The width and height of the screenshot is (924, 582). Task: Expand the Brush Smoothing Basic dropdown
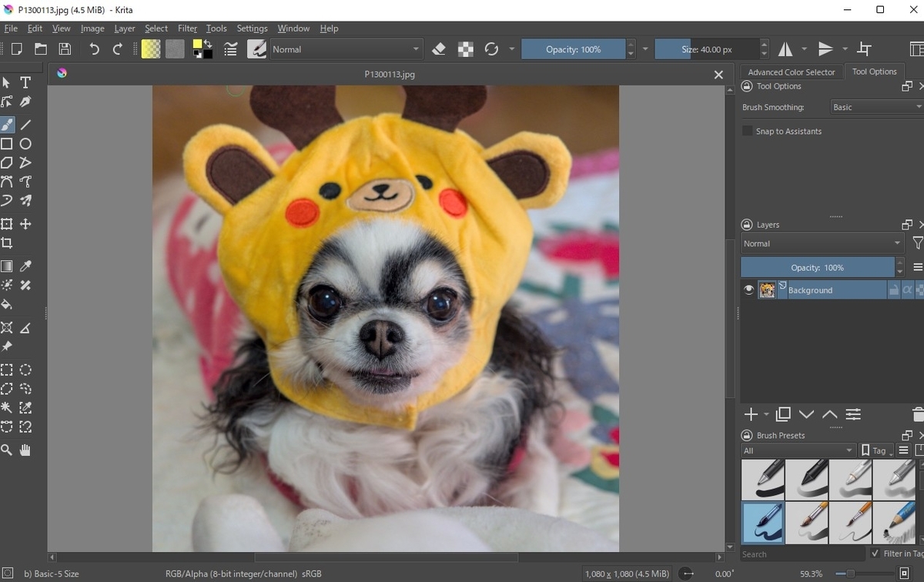pos(877,107)
